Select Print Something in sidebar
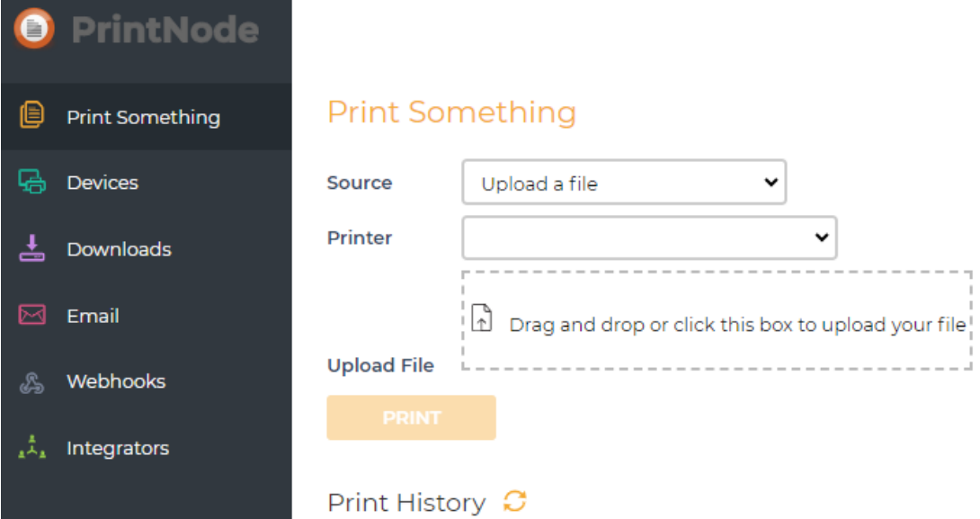980x519 pixels. click(x=143, y=117)
